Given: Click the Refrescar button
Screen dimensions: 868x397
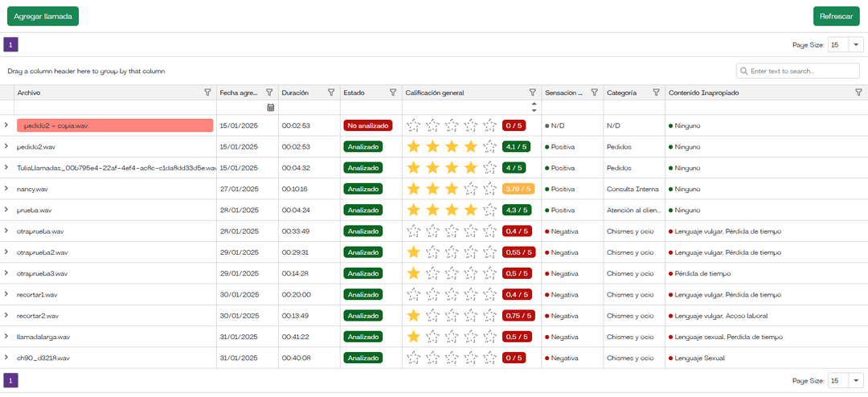Looking at the screenshot, I should pyautogui.click(x=836, y=16).
